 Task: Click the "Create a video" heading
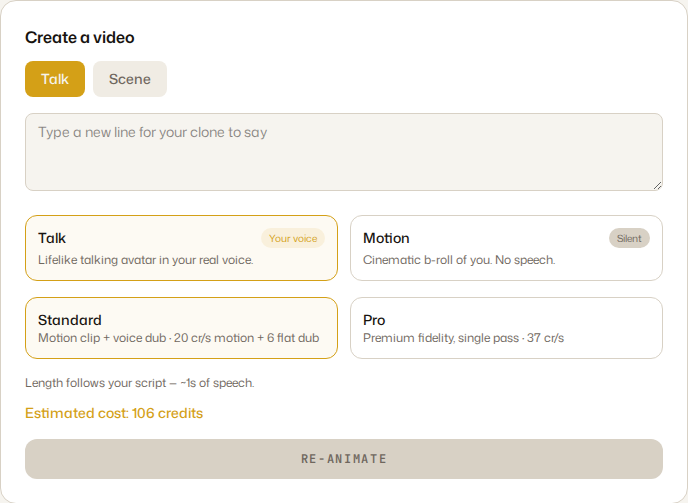click(x=79, y=38)
